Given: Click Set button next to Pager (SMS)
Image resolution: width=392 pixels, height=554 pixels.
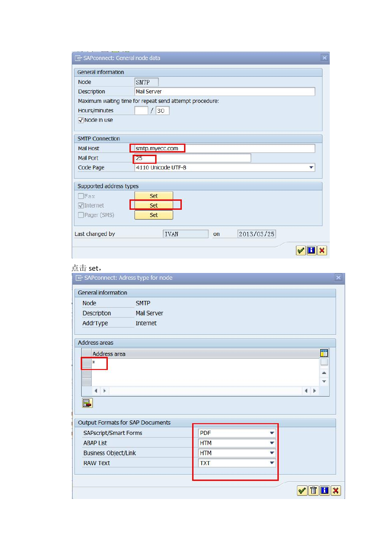Looking at the screenshot, I should (x=154, y=215).
